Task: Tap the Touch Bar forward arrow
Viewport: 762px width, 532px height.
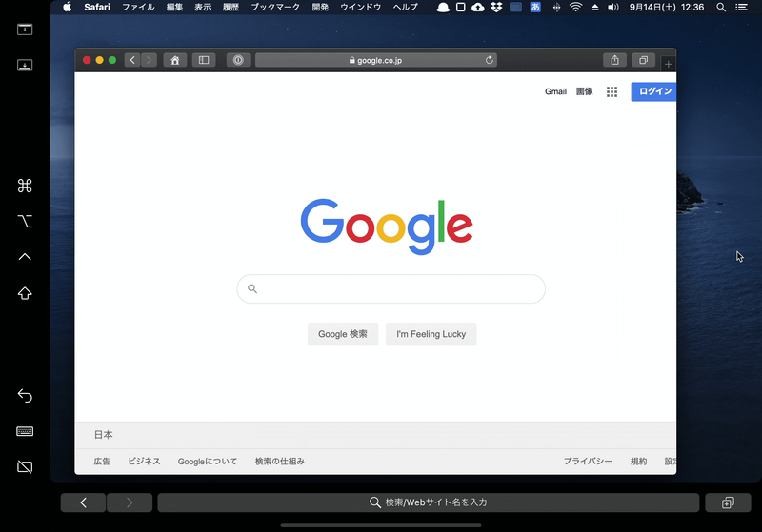Action: coord(130,502)
